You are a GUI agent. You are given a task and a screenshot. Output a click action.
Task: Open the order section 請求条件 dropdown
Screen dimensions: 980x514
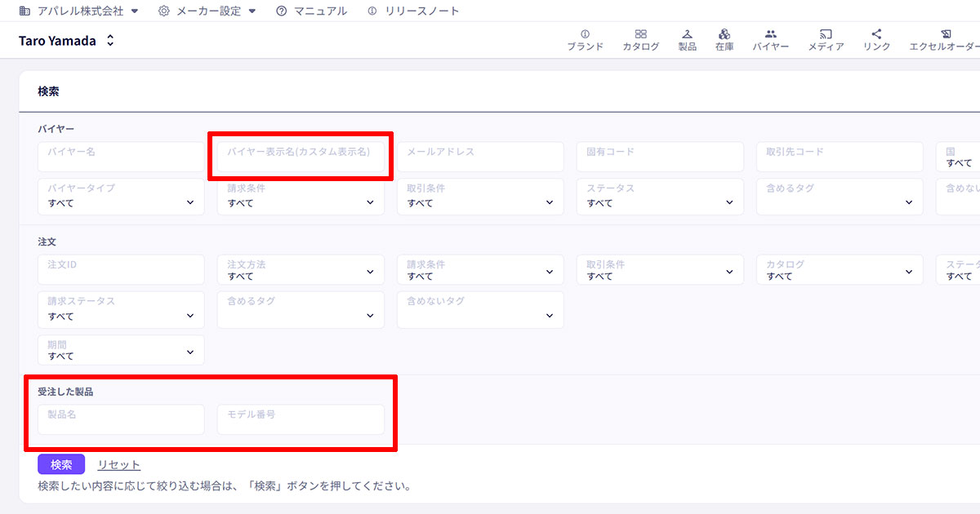[x=480, y=270]
